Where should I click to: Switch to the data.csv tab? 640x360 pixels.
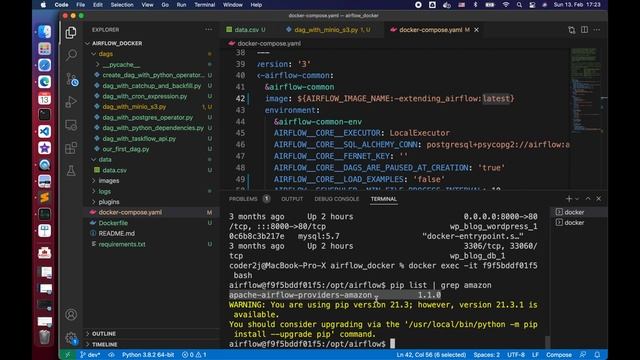tap(246, 30)
